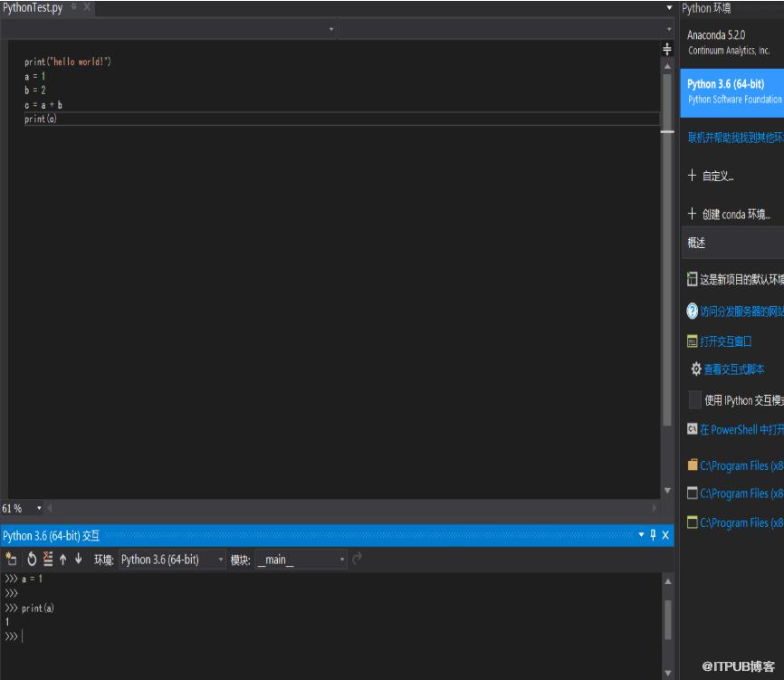Go to next history command (down arrow)
784x680 pixels.
pyautogui.click(x=79, y=559)
